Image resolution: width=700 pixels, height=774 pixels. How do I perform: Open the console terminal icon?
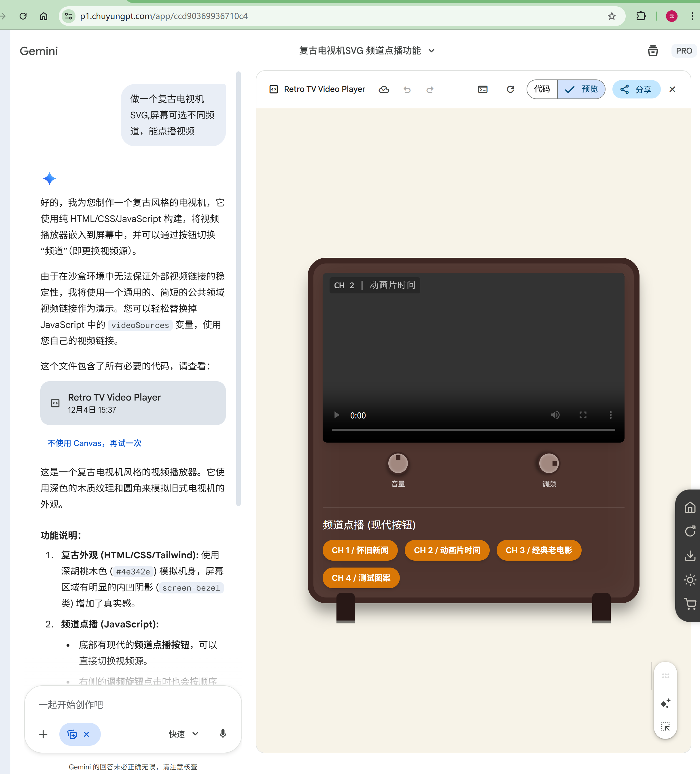click(483, 90)
